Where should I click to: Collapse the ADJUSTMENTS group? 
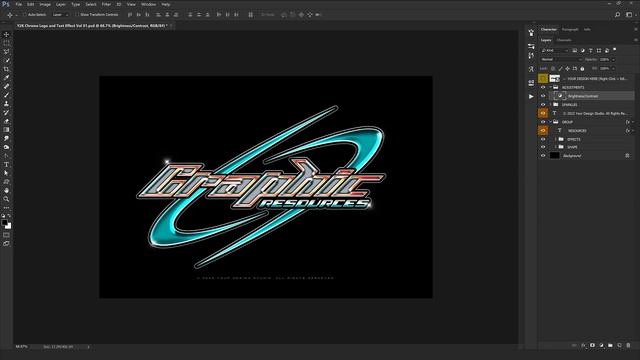coord(550,87)
